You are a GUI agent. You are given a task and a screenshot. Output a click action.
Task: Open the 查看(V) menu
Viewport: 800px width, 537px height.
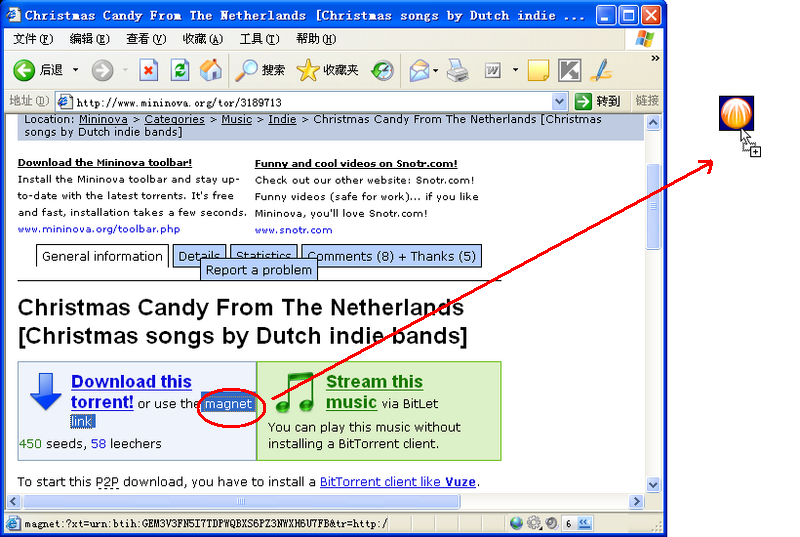(146, 39)
